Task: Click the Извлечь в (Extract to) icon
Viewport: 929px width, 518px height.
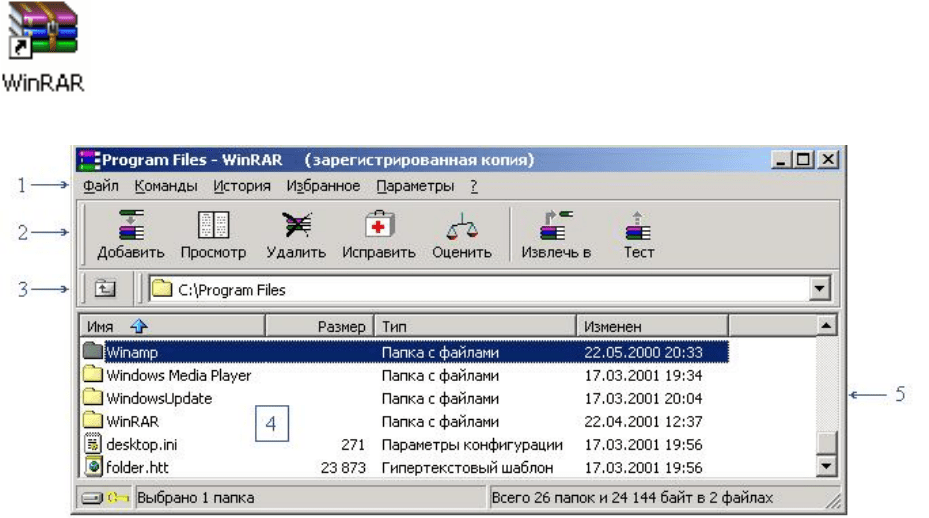Action: [x=556, y=225]
